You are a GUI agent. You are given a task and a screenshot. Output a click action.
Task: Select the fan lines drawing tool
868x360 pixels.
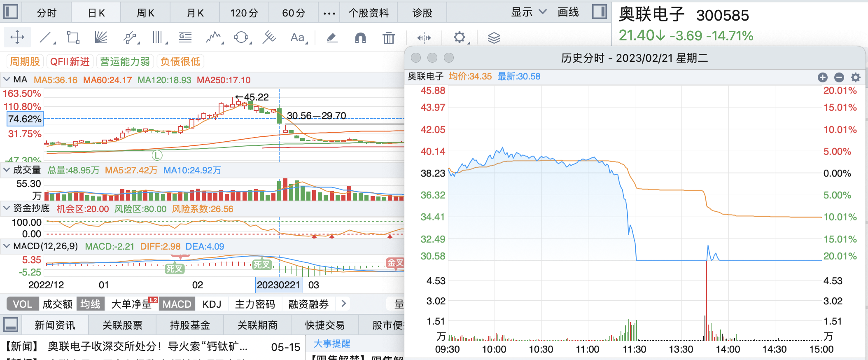(x=101, y=37)
